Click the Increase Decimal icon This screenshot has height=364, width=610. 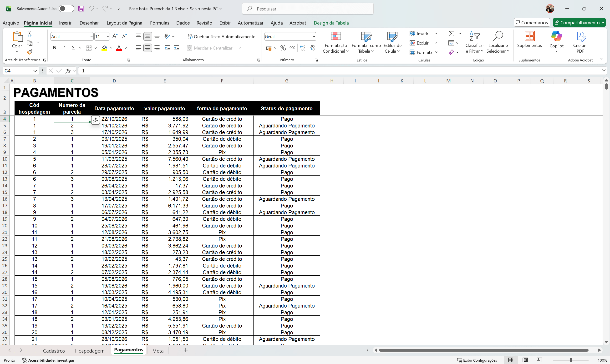303,48
